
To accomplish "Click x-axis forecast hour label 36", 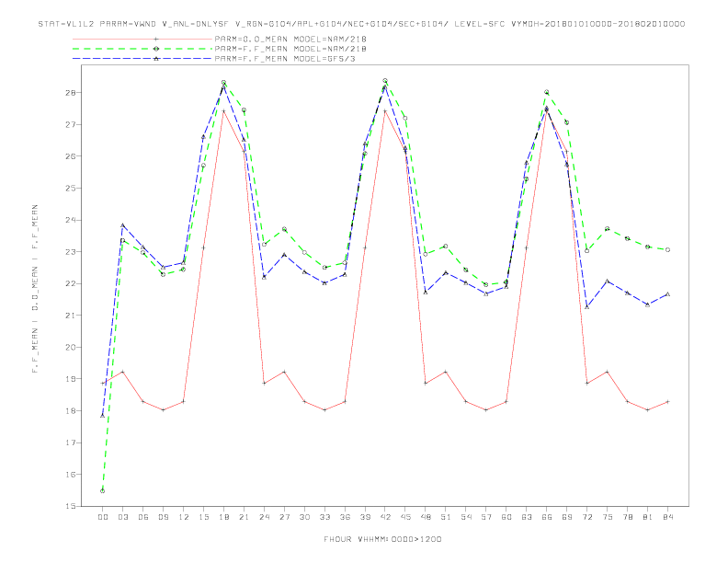I will 345,517.
